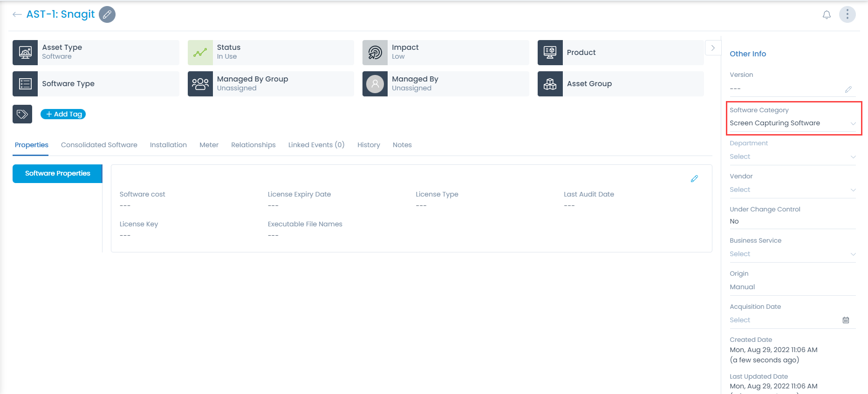Select the Acquisition Date field

coord(793,320)
